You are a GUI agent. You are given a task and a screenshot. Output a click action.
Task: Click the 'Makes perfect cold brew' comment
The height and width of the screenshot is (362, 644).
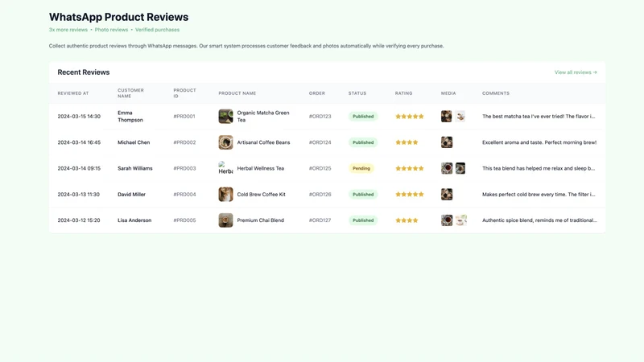click(x=539, y=195)
